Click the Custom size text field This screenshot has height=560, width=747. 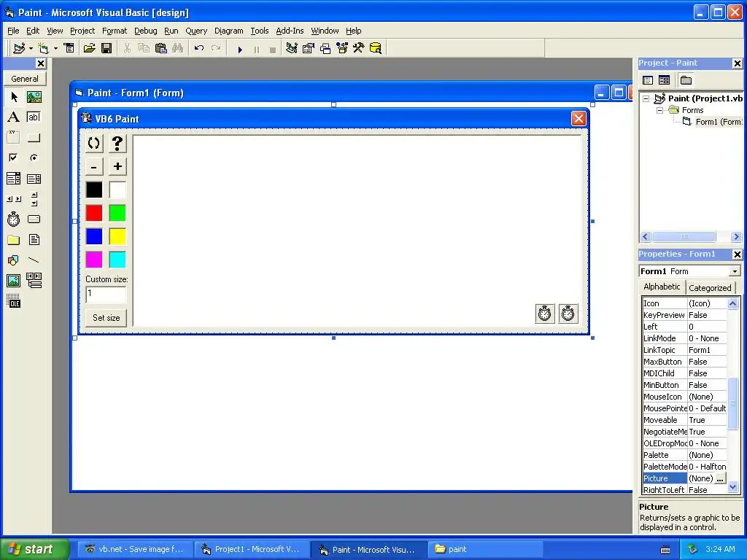click(x=106, y=295)
